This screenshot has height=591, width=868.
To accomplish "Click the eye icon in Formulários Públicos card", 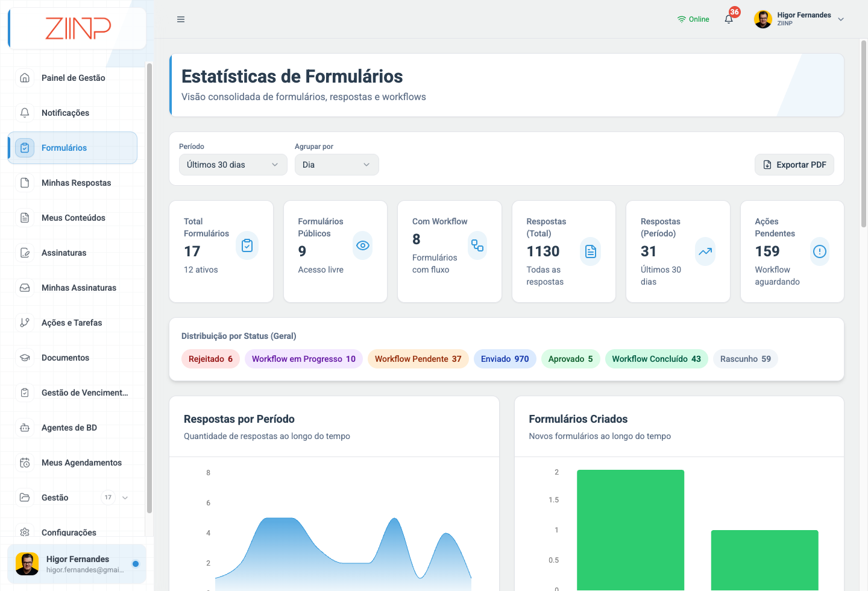I will click(363, 245).
